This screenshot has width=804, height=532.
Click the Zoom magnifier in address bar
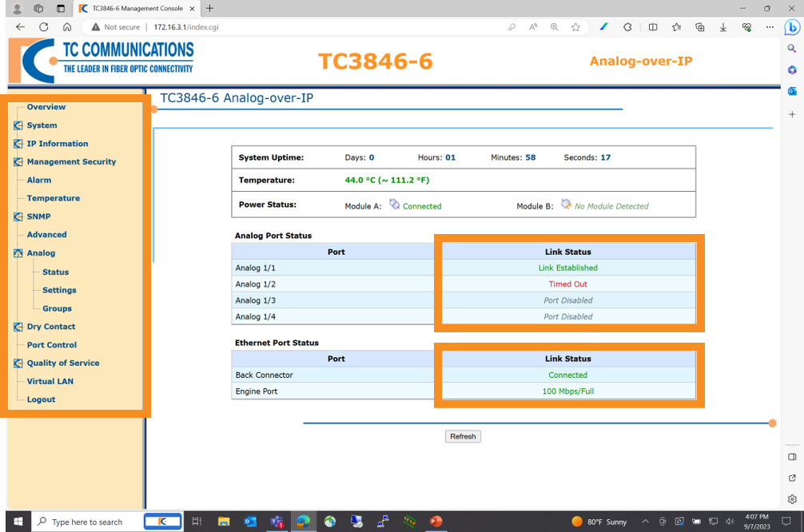555,26
